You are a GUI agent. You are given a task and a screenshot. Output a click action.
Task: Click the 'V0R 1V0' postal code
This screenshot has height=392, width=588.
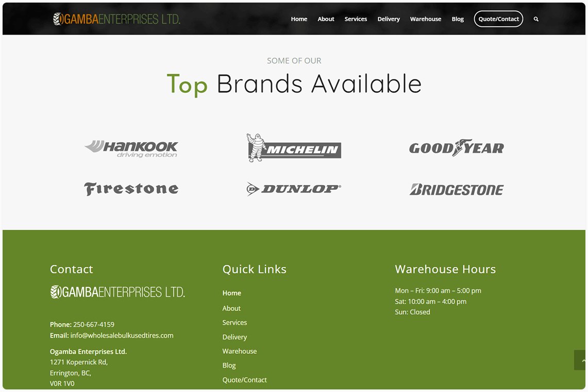62,384
